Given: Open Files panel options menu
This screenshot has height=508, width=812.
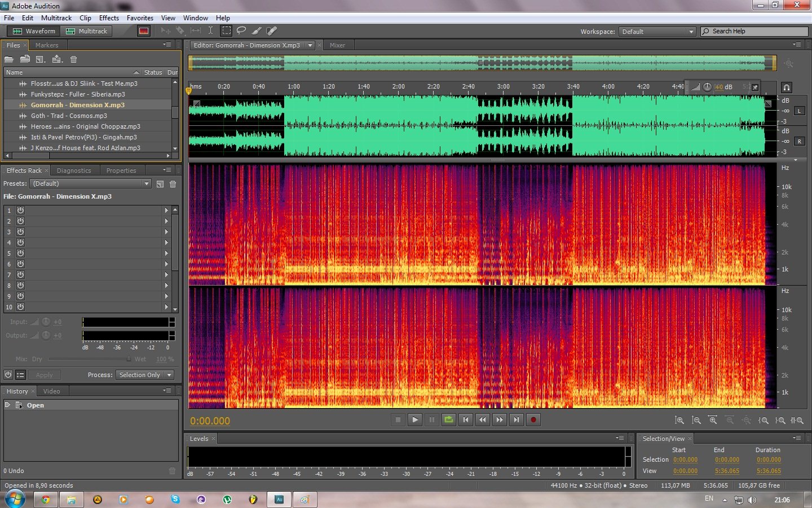Looking at the screenshot, I should [x=167, y=45].
